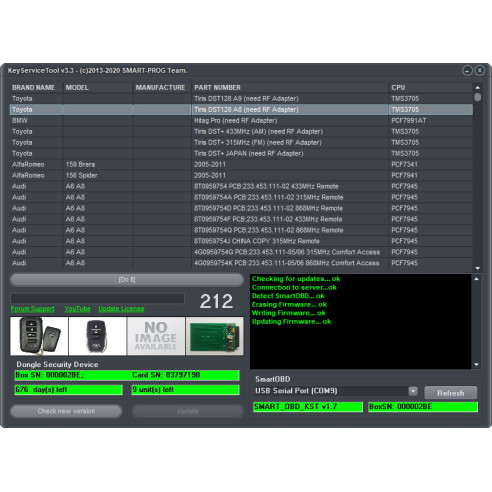
Task: Close the KeyServiceTool window
Action: point(479,70)
